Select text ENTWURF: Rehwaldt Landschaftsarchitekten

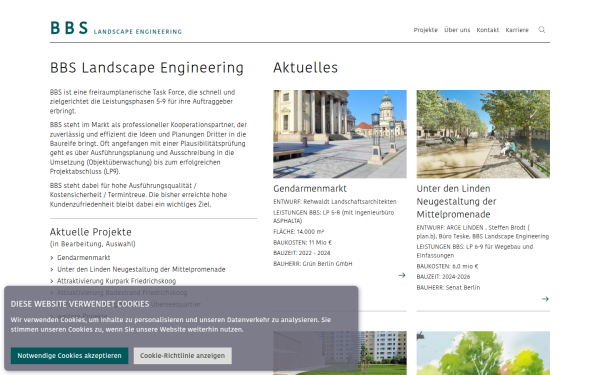[x=335, y=202]
